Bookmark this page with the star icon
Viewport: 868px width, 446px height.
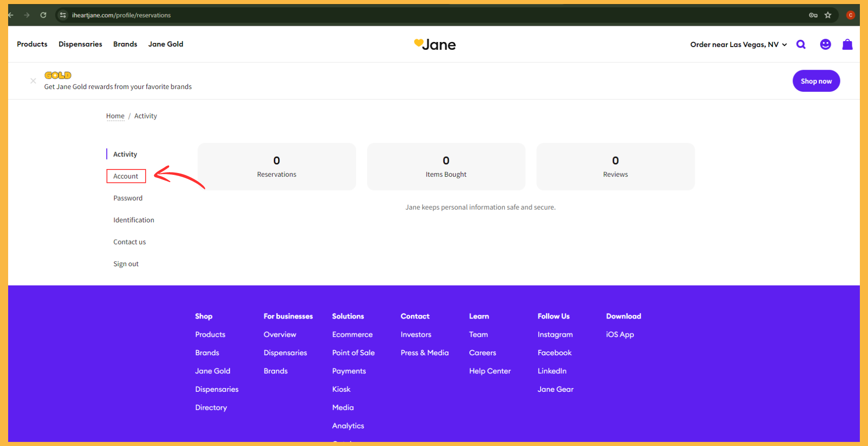(828, 15)
